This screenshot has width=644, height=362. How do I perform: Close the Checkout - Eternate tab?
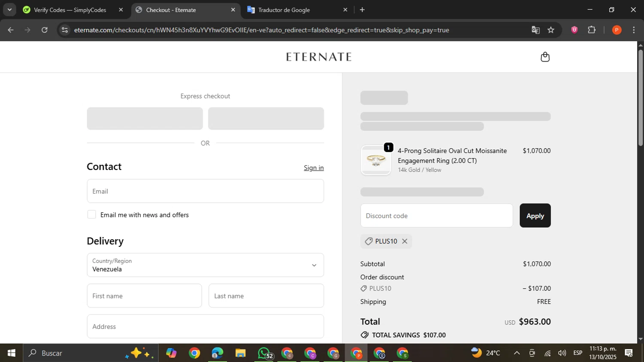(233, 10)
